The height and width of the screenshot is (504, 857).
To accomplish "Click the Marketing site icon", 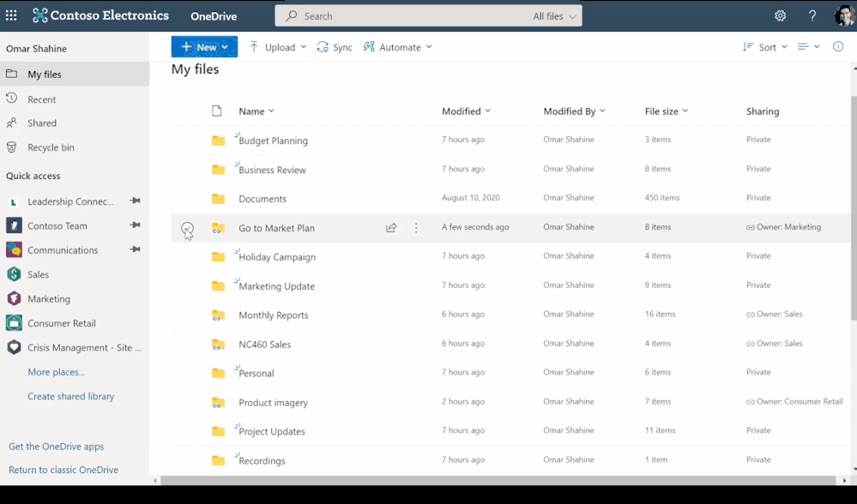I will point(14,298).
